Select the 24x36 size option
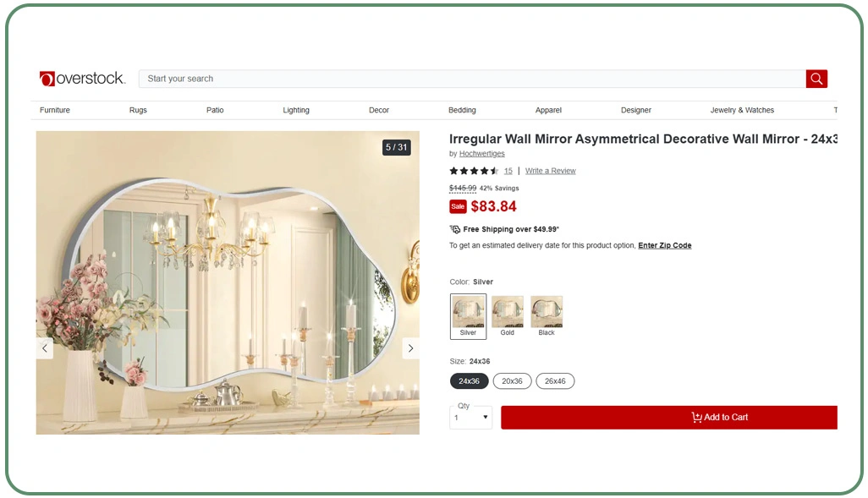Image resolution: width=868 pixels, height=498 pixels. (x=469, y=381)
